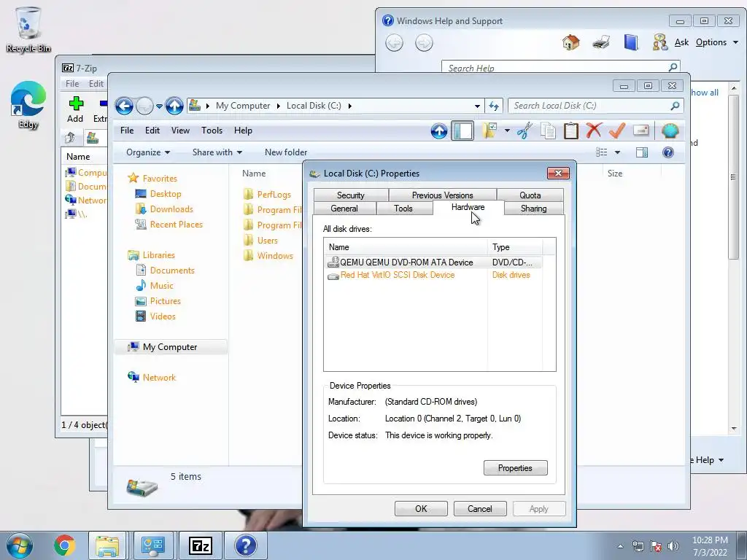The height and width of the screenshot is (560, 747).
Task: Open the Tools menu in Explorer
Action: click(212, 131)
